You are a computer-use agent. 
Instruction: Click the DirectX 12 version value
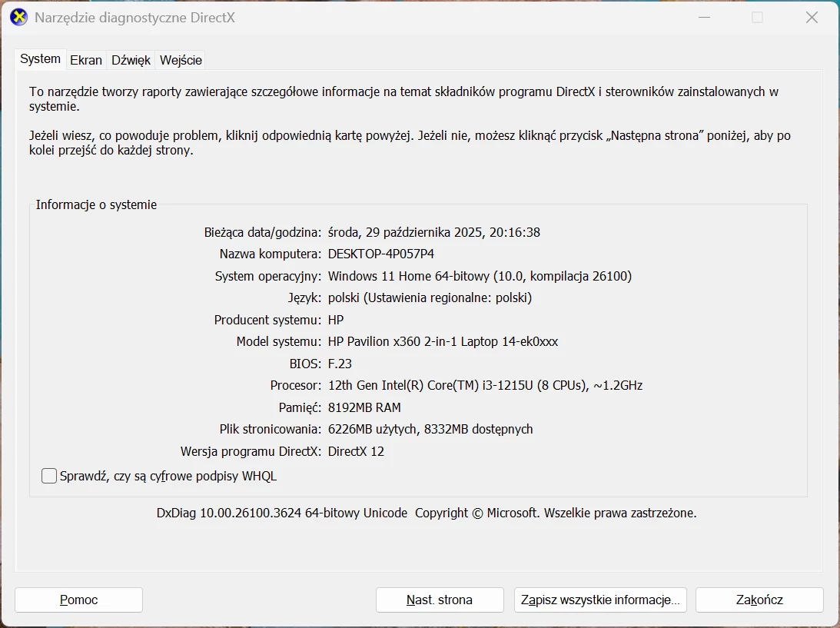(x=356, y=451)
